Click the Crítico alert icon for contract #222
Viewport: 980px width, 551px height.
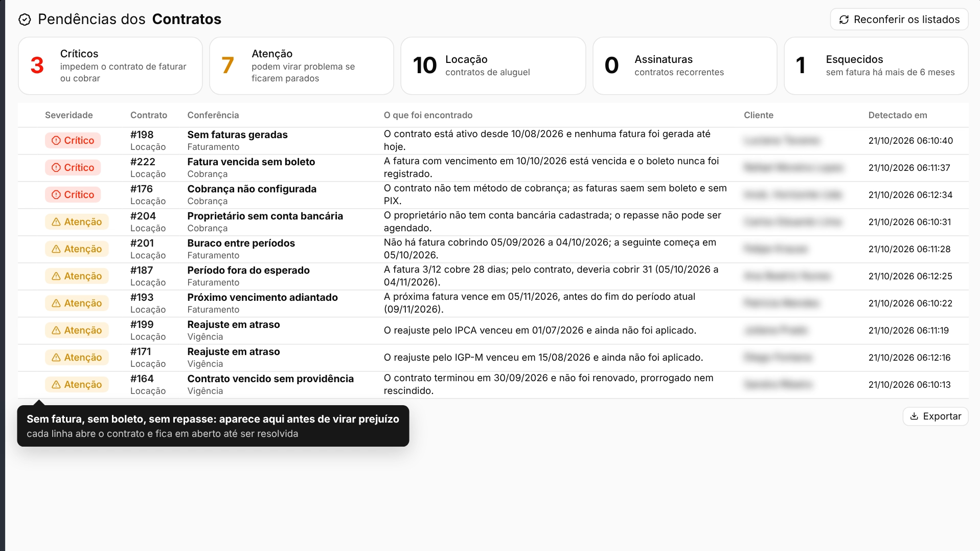point(56,168)
